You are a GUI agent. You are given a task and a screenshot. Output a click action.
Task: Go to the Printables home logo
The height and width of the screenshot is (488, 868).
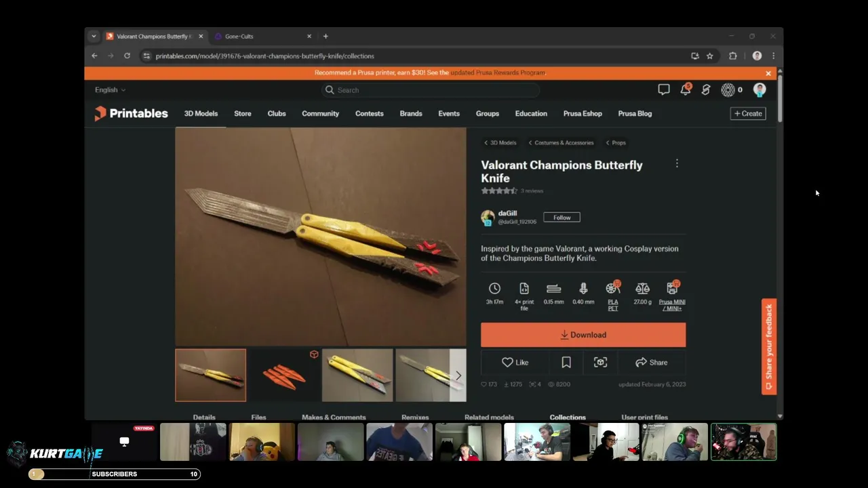click(x=131, y=114)
